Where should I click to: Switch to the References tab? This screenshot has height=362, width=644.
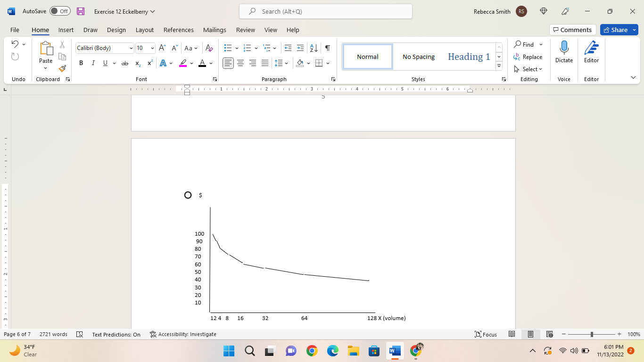click(179, 30)
